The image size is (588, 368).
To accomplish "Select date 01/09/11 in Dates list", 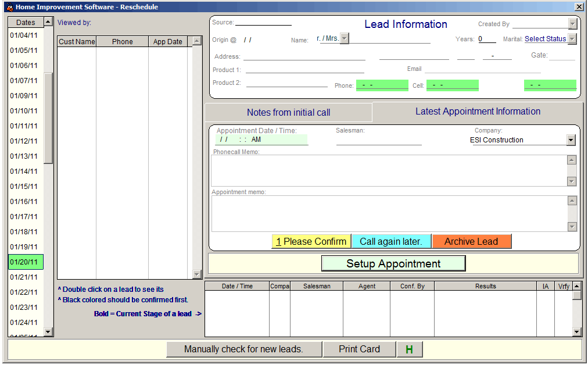I will 26,96.
